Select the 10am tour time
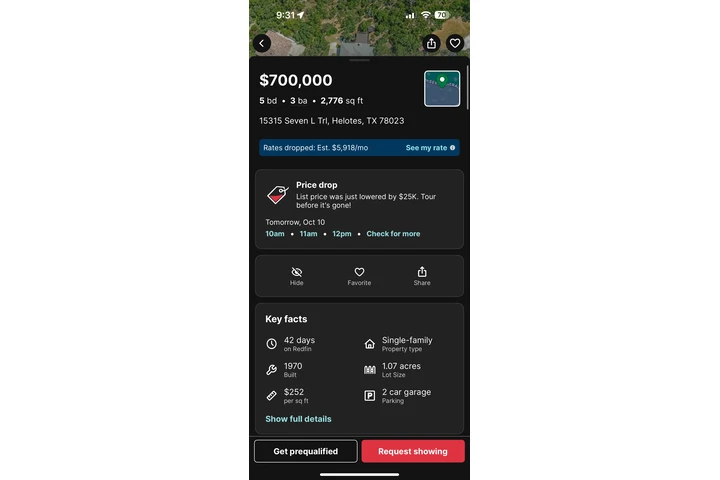The height and width of the screenshot is (480, 720). pyautogui.click(x=275, y=234)
